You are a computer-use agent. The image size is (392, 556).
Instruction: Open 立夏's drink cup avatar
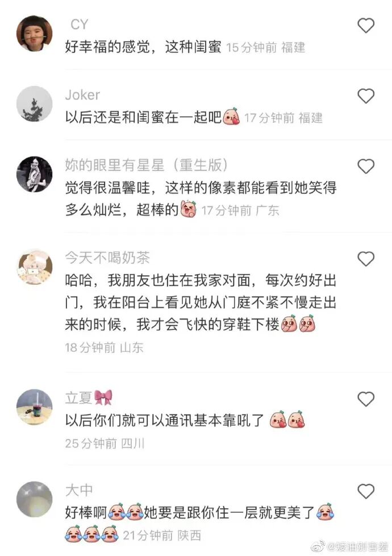[x=35, y=407]
